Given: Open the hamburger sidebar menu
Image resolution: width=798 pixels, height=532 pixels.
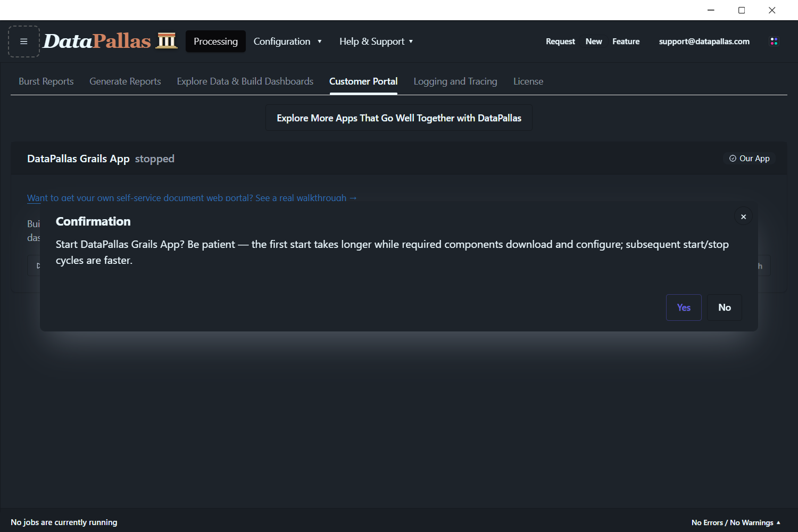Looking at the screenshot, I should pos(24,41).
